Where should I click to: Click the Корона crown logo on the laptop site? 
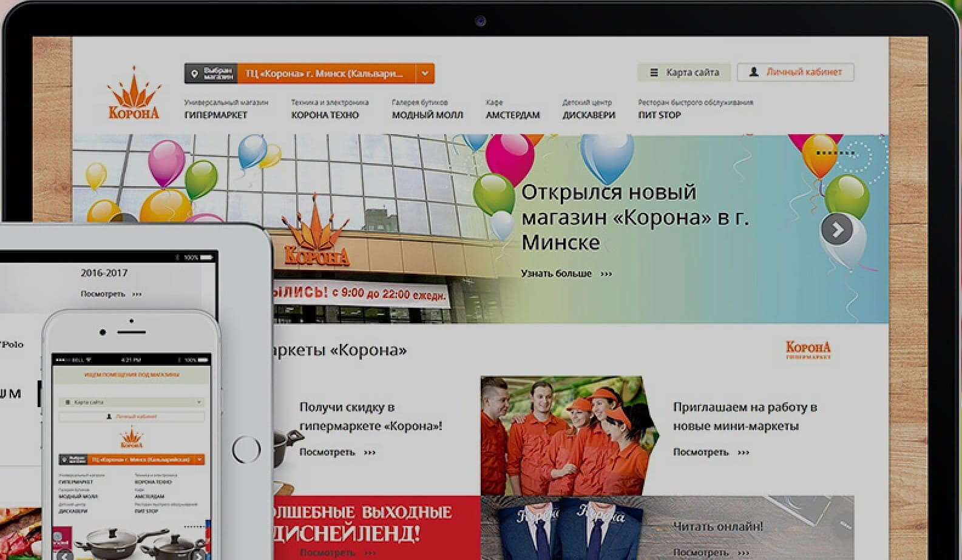click(x=134, y=93)
